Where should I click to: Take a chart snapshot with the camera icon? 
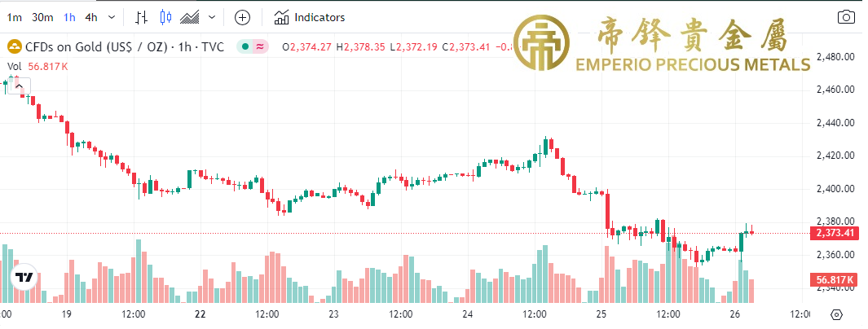pos(847,17)
